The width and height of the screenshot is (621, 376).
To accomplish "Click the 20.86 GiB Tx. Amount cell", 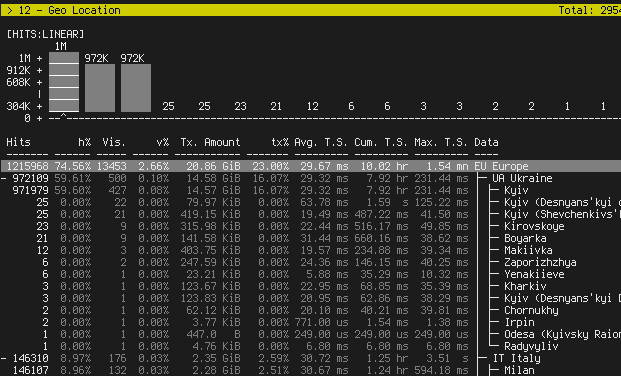I will point(213,166).
